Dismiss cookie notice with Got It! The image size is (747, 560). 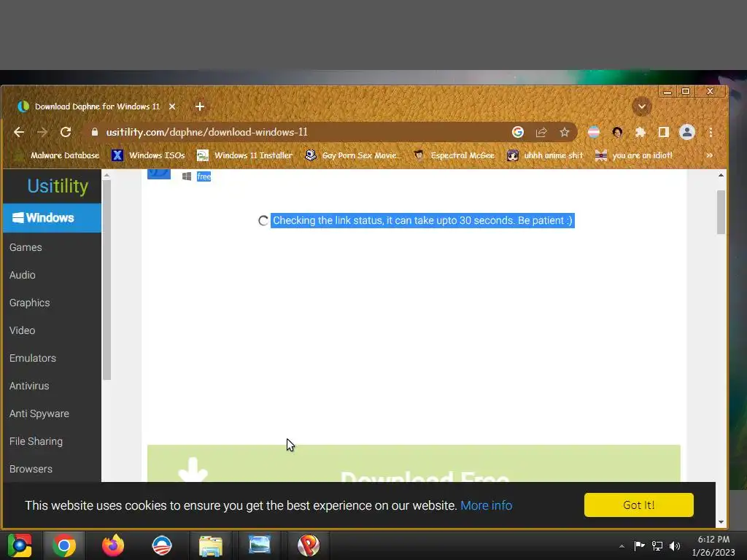(x=639, y=505)
